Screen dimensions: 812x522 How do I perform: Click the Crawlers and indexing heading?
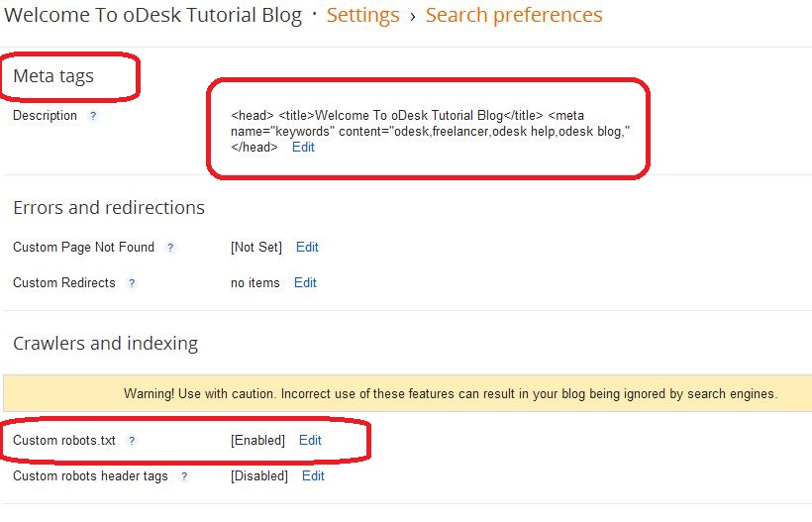106,344
